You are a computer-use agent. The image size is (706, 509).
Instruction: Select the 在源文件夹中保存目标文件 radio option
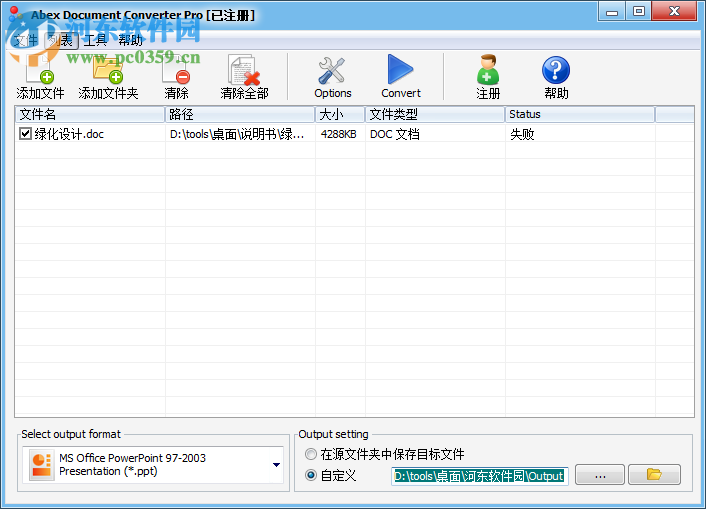311,454
